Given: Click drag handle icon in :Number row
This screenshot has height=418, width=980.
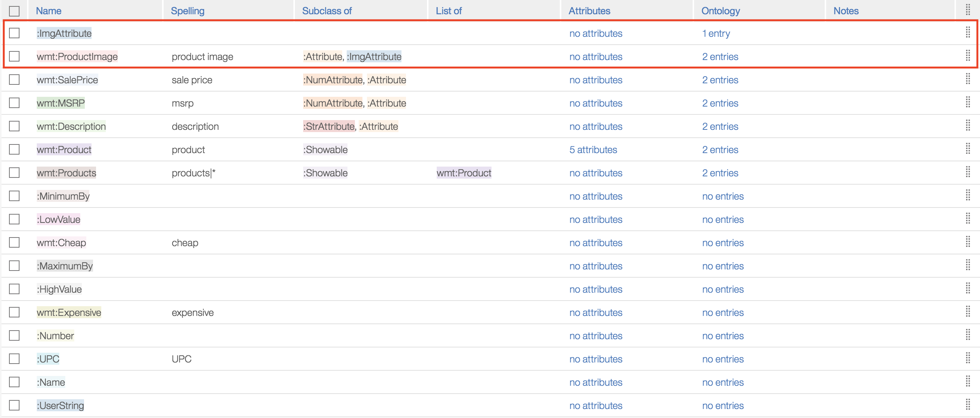Looking at the screenshot, I should [x=968, y=335].
